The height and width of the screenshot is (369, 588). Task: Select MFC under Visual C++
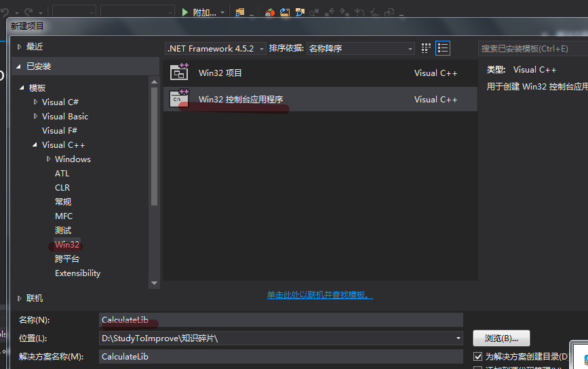pos(64,216)
